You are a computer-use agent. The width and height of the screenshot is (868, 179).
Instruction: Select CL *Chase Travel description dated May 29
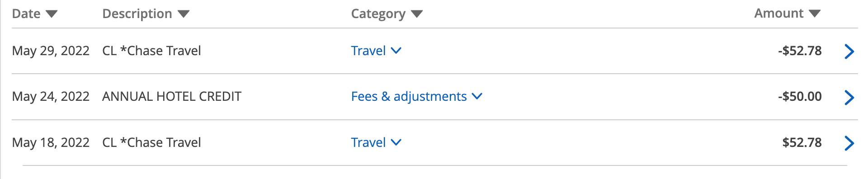pyautogui.click(x=151, y=51)
